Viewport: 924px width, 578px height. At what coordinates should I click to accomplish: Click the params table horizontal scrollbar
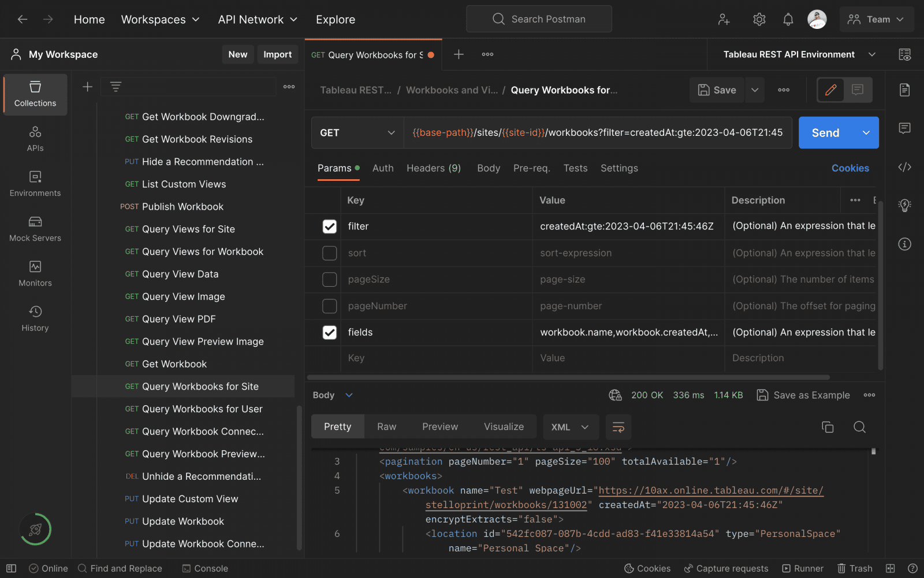tap(568, 377)
